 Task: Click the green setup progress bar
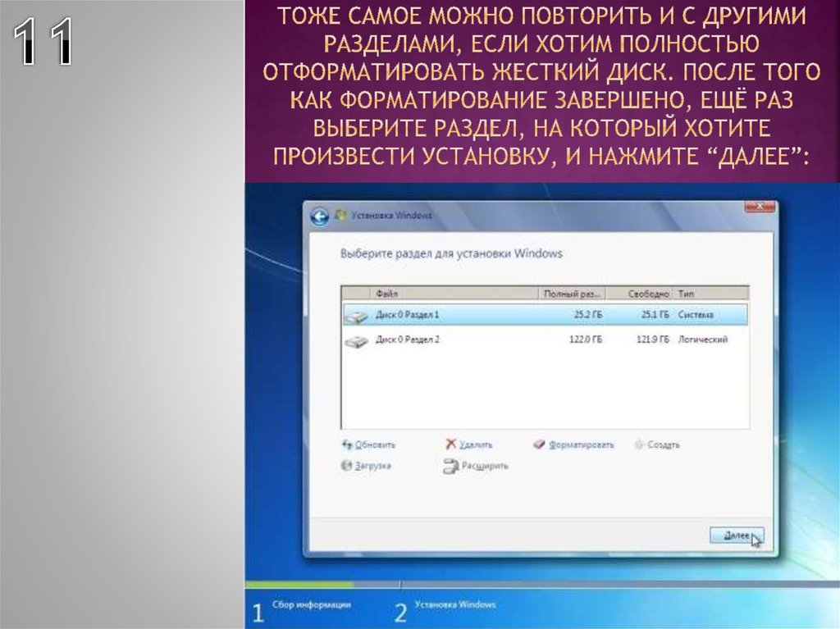click(299, 585)
